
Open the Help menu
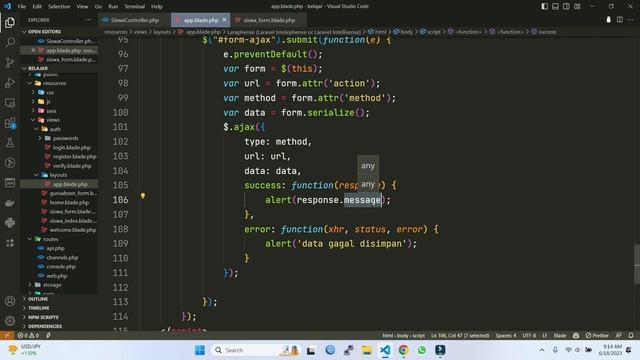pos(157,7)
